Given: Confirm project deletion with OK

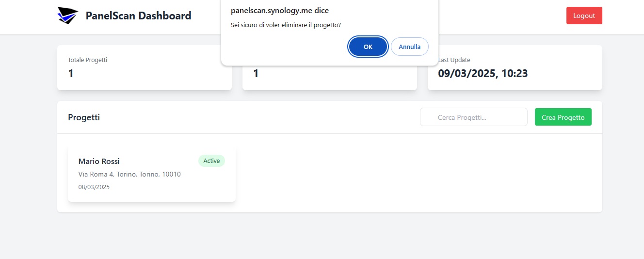Looking at the screenshot, I should 368,47.
